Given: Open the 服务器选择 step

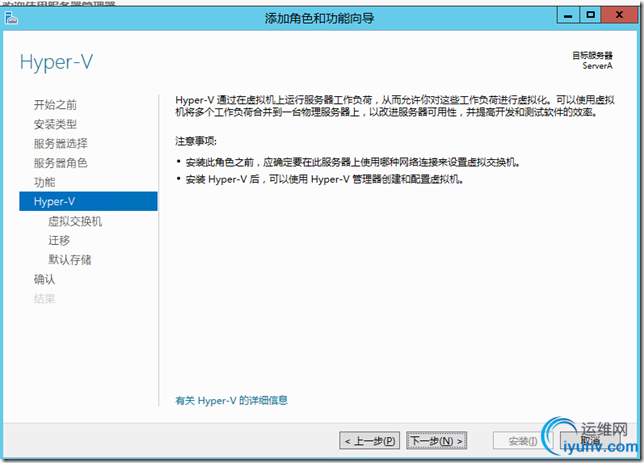Looking at the screenshot, I should (60, 143).
